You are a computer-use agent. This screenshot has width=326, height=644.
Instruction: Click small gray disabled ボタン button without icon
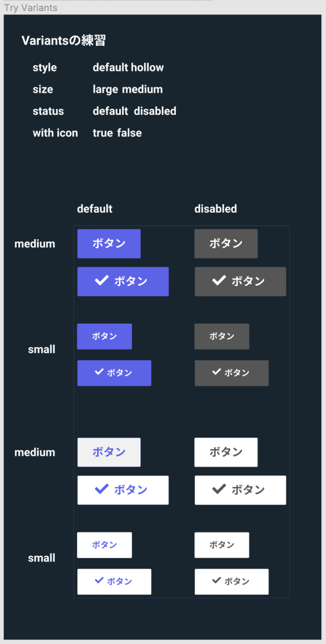point(222,336)
